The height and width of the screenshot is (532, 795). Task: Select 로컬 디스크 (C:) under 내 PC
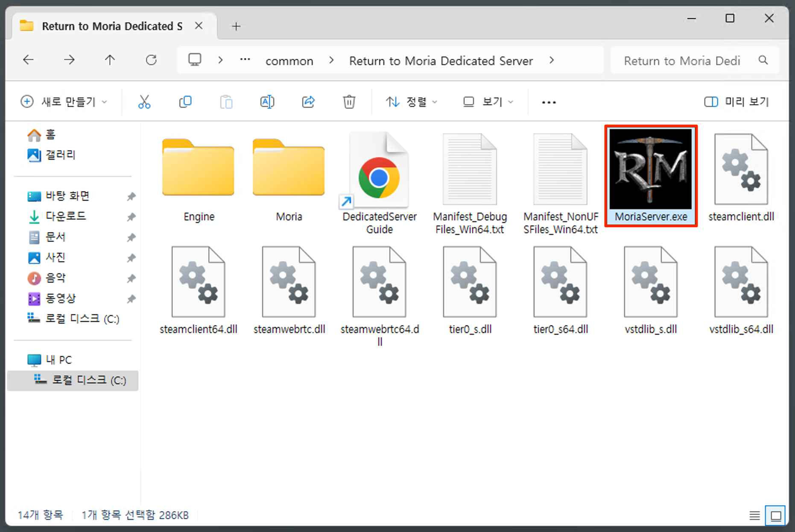click(73, 380)
